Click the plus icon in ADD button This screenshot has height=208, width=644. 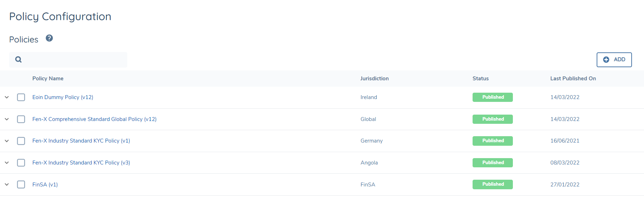(606, 60)
